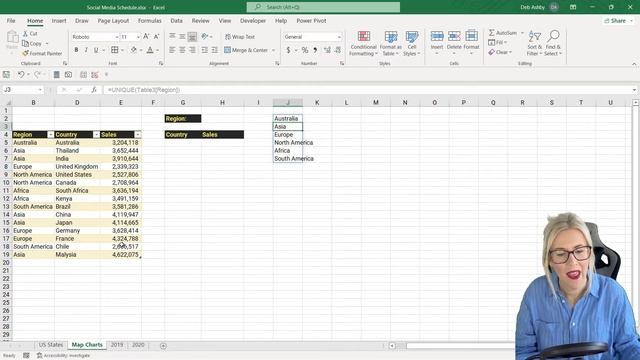The image size is (640, 360).
Task: Click the Undo arrow
Action: pyautogui.click(x=20, y=74)
